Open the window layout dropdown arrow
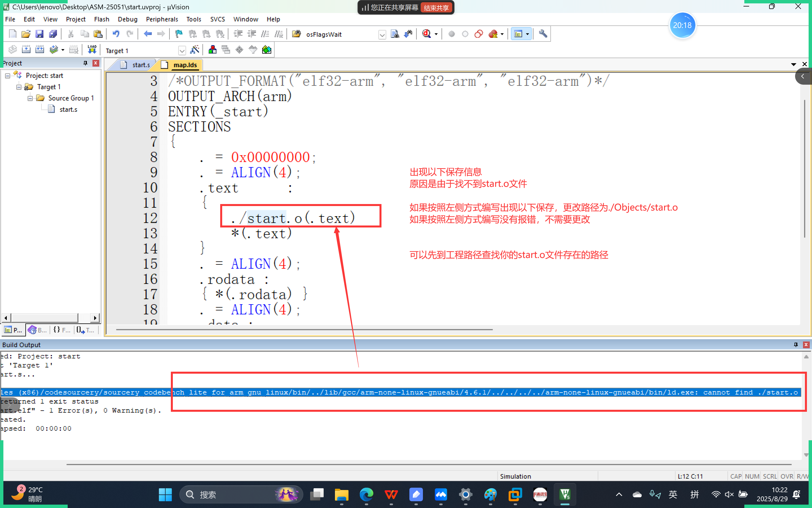Screen dimensions: 812x508 (x=528, y=34)
